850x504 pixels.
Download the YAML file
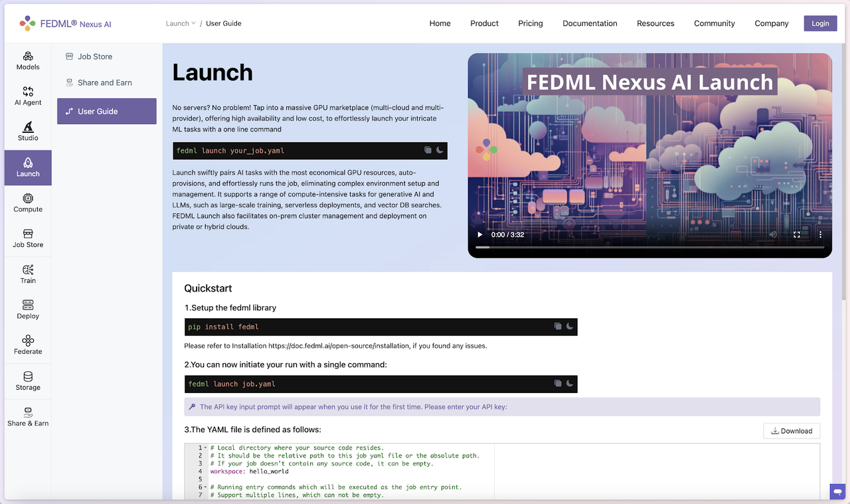792,431
